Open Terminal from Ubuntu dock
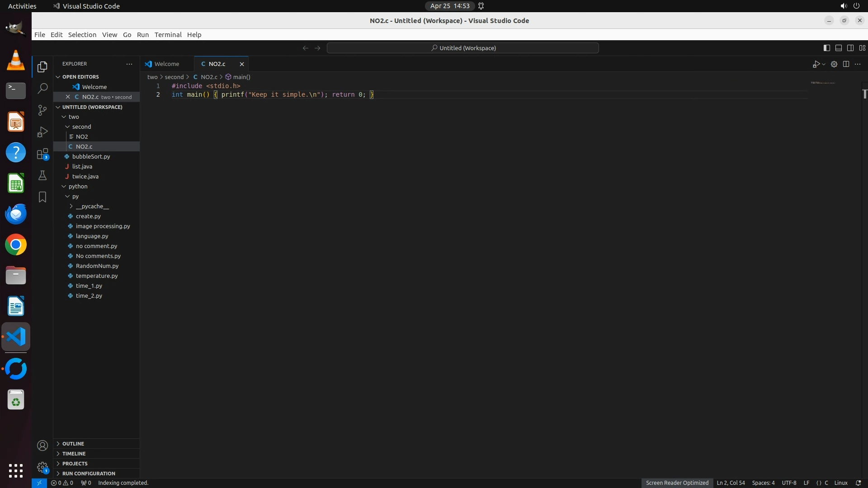868x488 pixels. [x=16, y=91]
